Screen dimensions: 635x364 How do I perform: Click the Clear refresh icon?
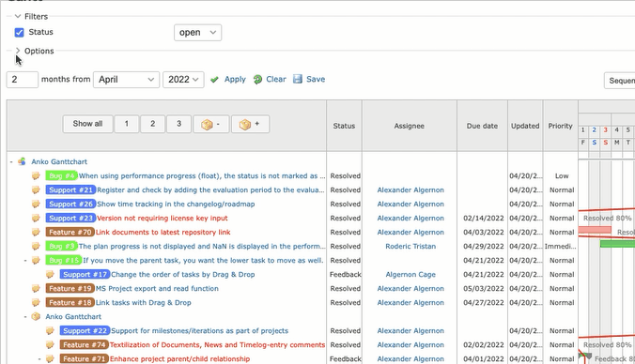[257, 80]
